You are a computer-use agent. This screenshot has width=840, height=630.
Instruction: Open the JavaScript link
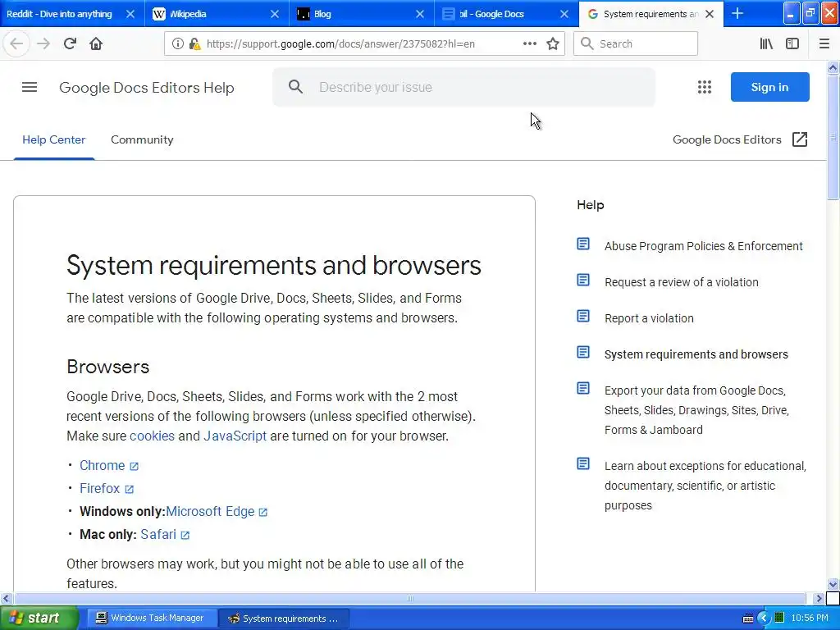(x=235, y=436)
